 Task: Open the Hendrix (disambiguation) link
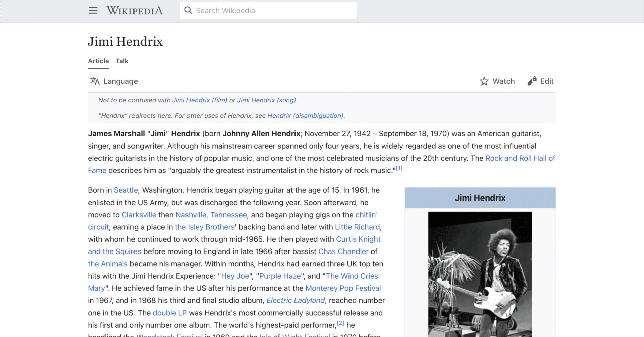coord(305,116)
